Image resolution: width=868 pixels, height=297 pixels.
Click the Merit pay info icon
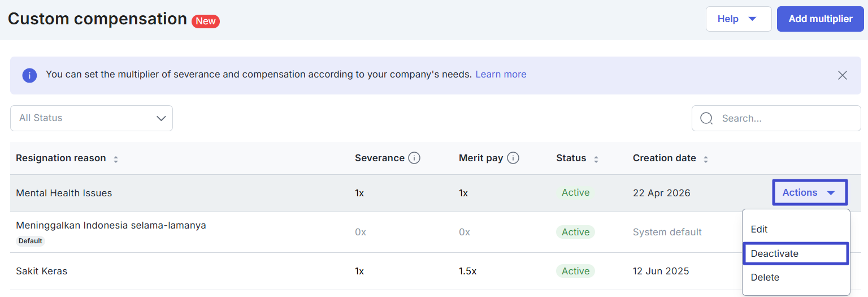[513, 158]
